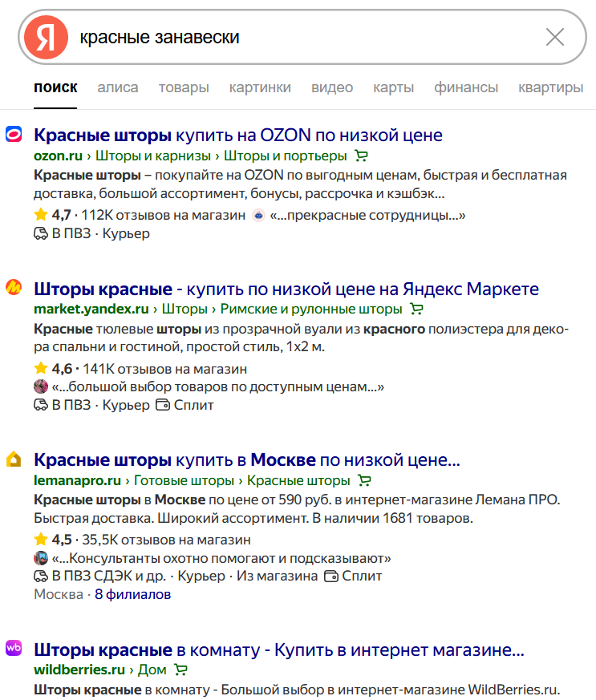Image resolution: width=596 pixels, height=700 pixels.
Task: Click the shopping cart icon beside ozon.ru breadcrumbs
Action: point(361,156)
